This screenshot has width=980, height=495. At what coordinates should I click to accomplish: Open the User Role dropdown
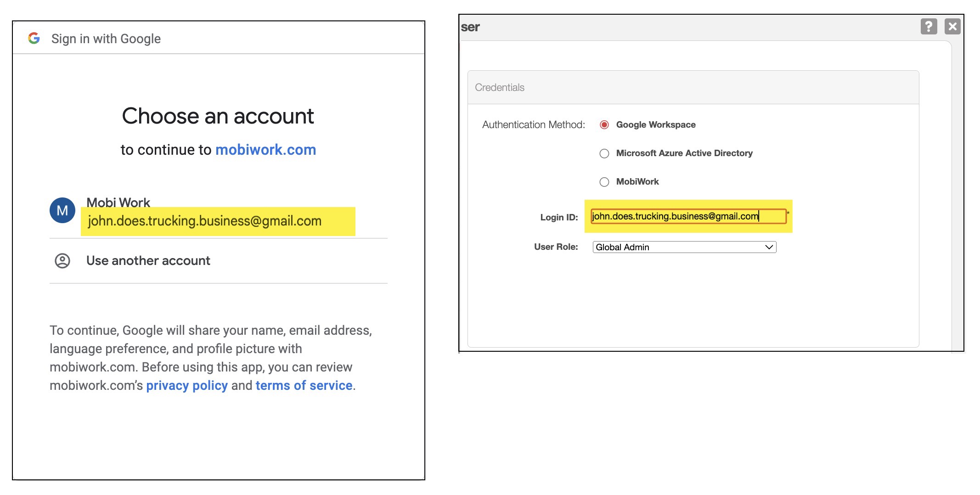[x=683, y=247]
